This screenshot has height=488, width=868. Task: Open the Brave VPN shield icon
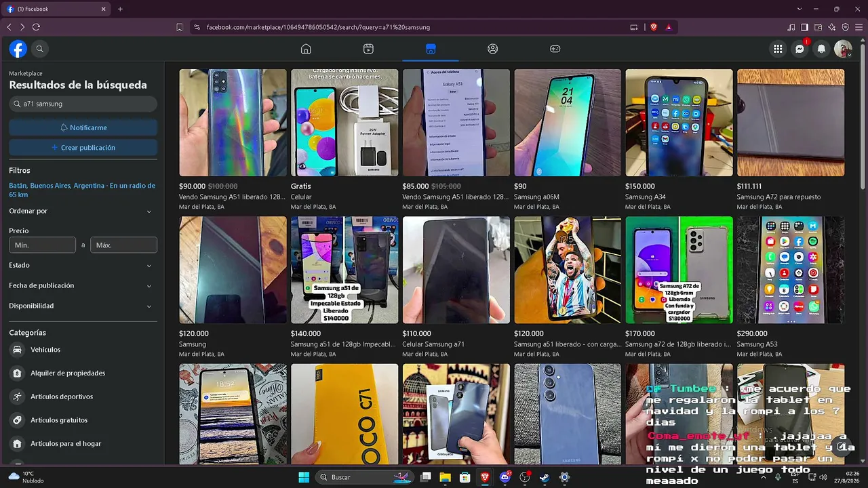(846, 27)
